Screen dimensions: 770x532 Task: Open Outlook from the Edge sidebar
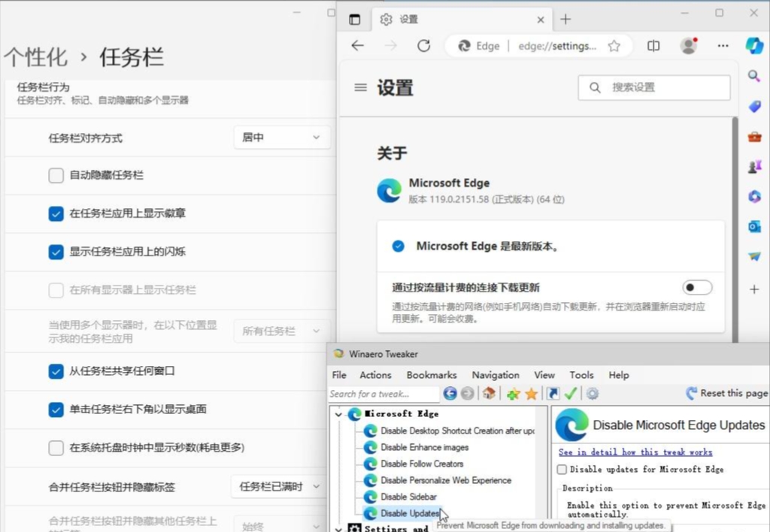(x=754, y=226)
